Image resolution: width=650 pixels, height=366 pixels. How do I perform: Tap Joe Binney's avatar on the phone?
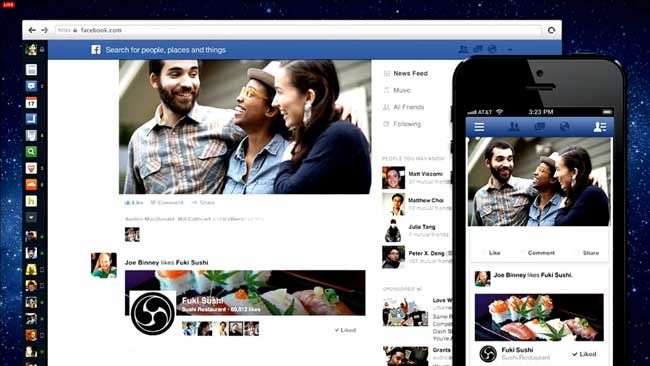pyautogui.click(x=483, y=279)
